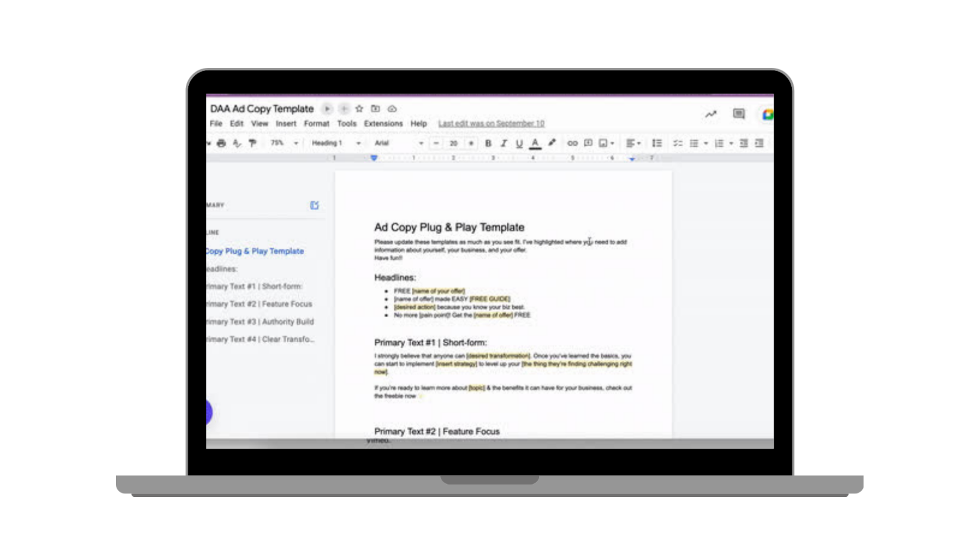Go to Primary Text #4 Clear Transfo outline item
The height and width of the screenshot is (552, 980).
261,339
